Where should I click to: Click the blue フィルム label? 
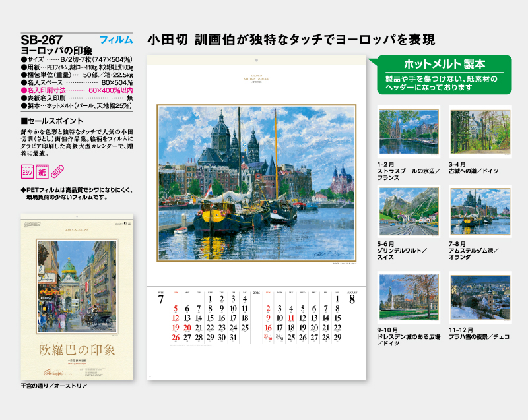click(116, 40)
